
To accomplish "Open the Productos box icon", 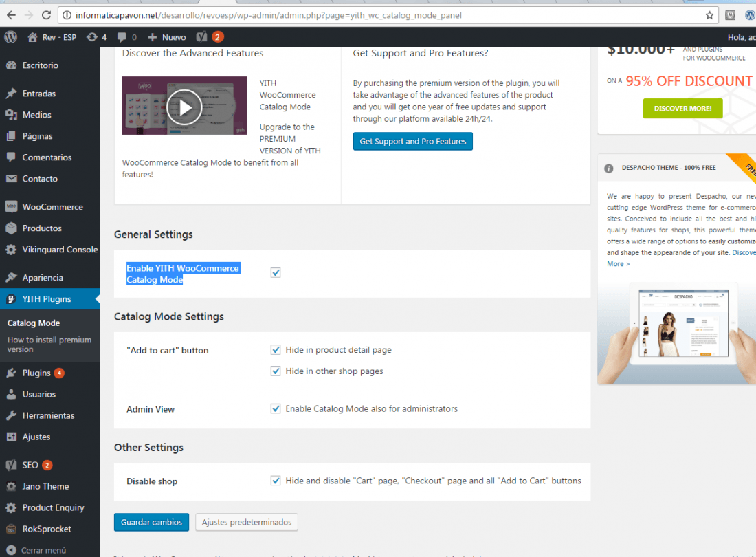I will [x=12, y=228].
